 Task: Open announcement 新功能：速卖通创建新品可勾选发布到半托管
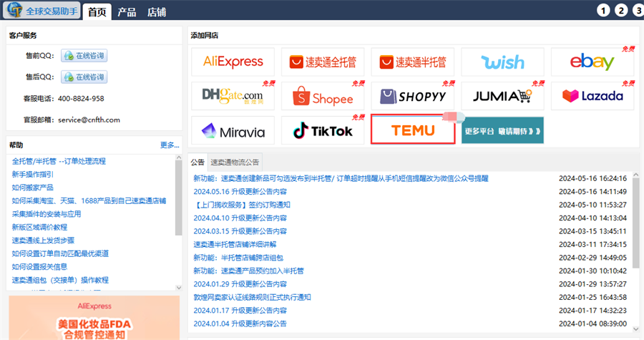click(x=341, y=178)
